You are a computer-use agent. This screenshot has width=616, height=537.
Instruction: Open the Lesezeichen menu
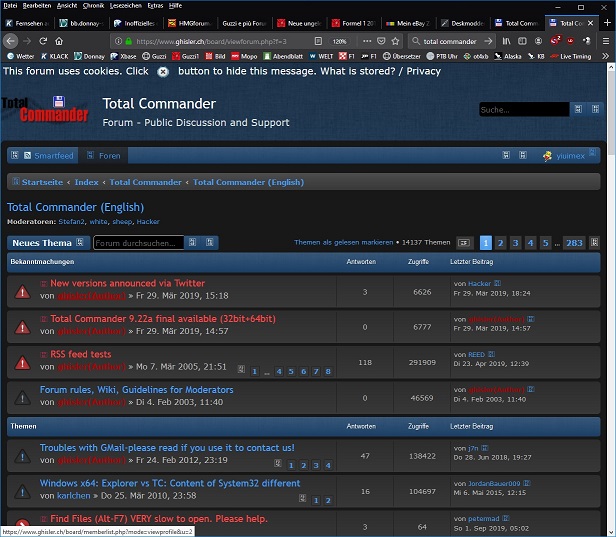pyautogui.click(x=126, y=5)
